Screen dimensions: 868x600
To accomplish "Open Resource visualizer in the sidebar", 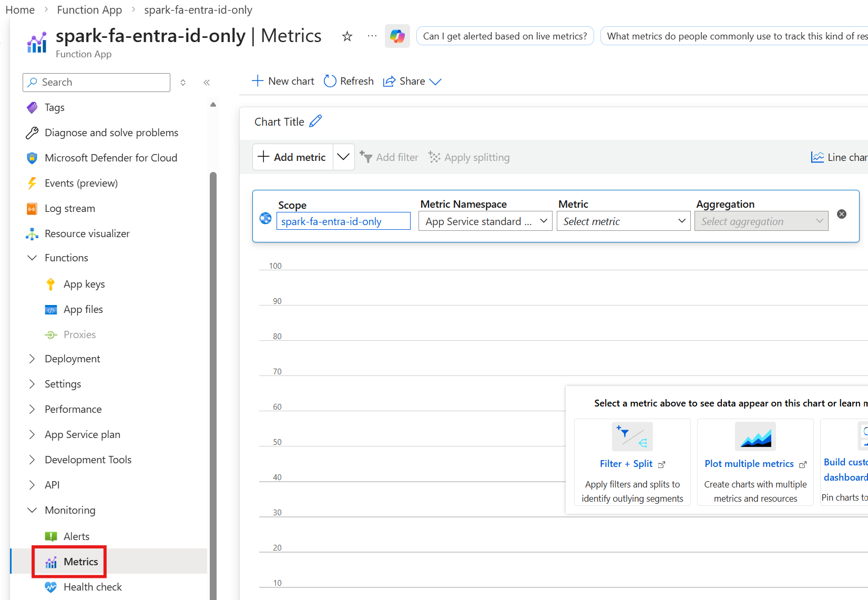I will (88, 233).
